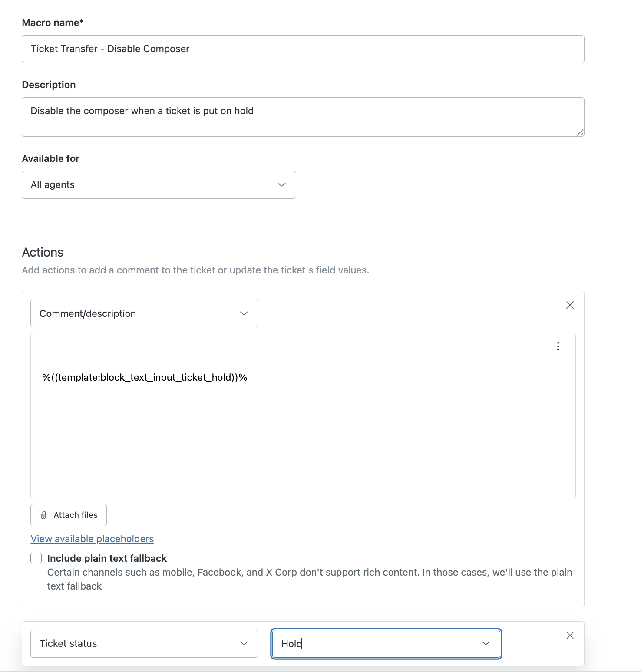Click the comment editor containing template text

303,428
